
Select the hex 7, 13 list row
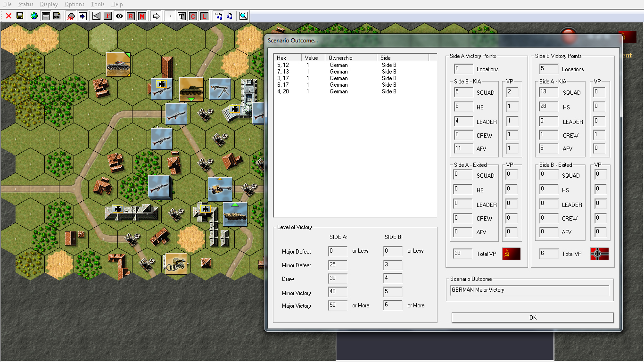pos(355,72)
